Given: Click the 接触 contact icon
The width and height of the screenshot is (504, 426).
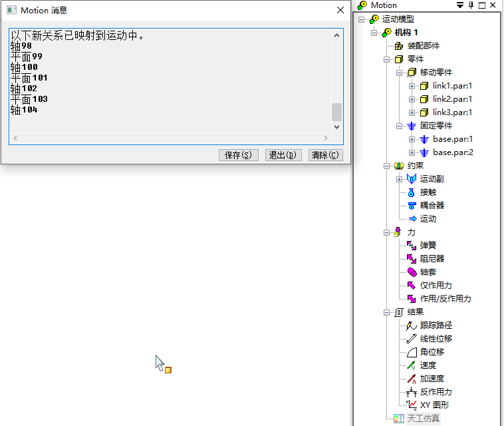Looking at the screenshot, I should [412, 192].
